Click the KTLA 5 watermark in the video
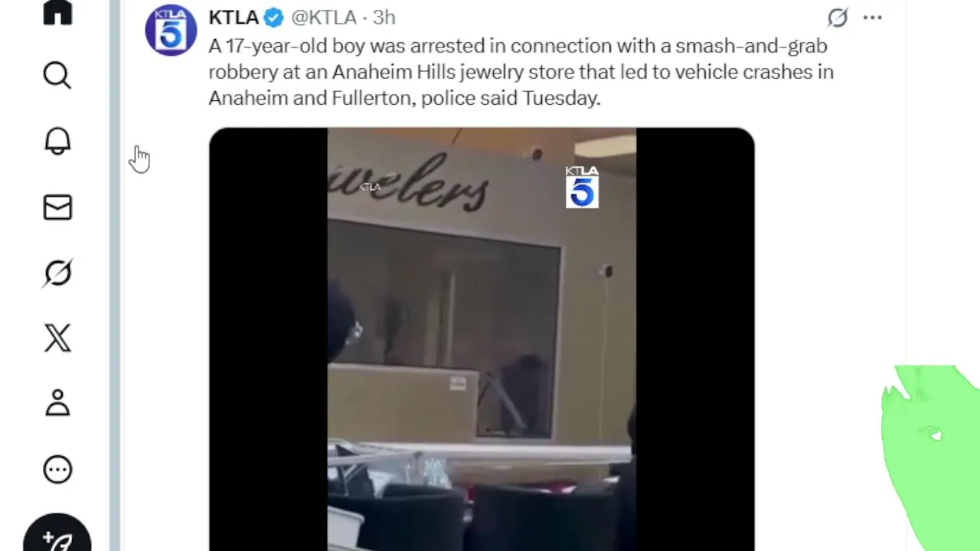Viewport: 980px width, 551px height. pos(582,187)
